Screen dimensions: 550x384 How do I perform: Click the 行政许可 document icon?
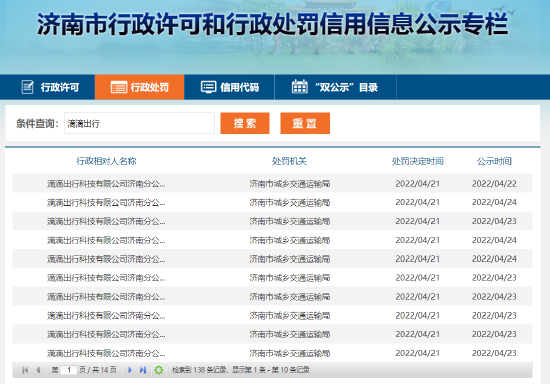click(28, 87)
